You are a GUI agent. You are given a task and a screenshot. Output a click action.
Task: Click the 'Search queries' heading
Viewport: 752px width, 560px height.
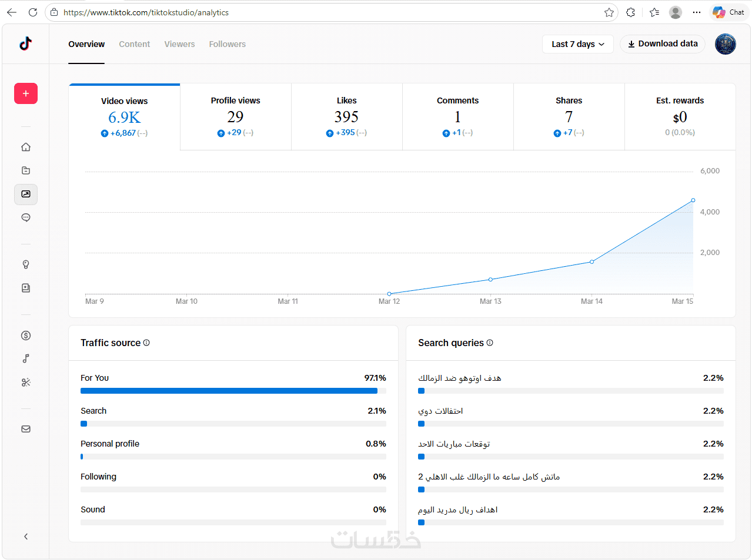451,343
